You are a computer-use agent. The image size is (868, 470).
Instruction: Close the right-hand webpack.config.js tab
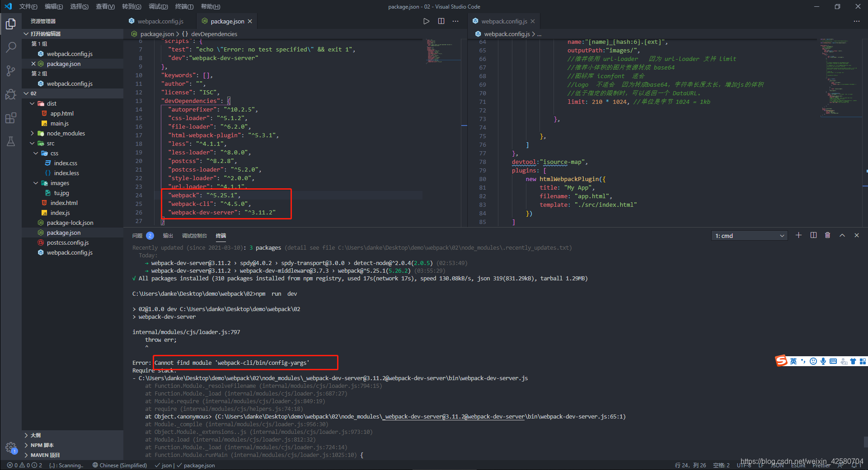533,21
